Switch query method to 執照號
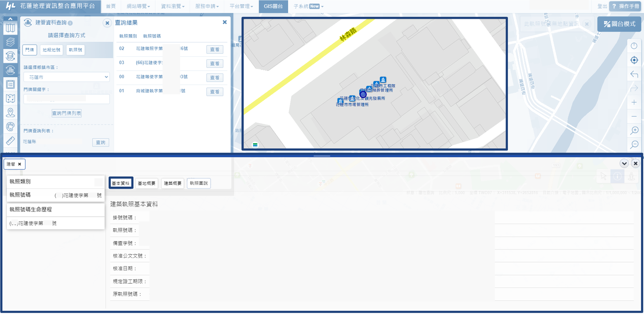The height and width of the screenshot is (314, 644). pyautogui.click(x=75, y=50)
